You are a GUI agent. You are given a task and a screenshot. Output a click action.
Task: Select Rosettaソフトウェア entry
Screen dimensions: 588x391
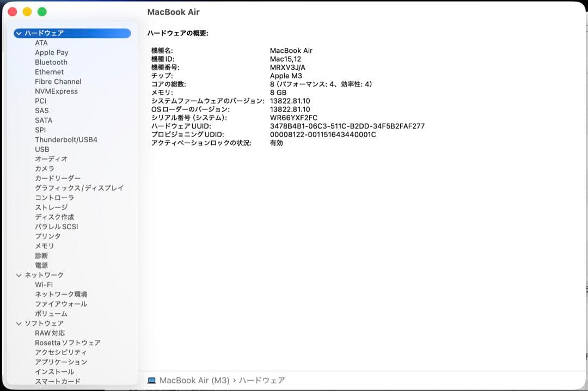pyautogui.click(x=68, y=343)
